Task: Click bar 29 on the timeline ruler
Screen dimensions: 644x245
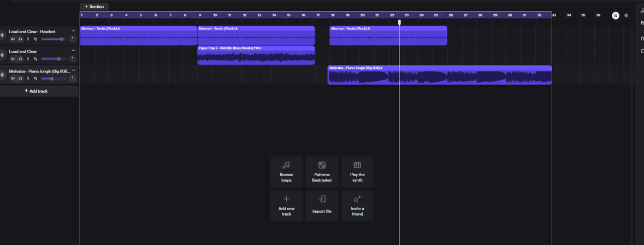Action: point(495,15)
